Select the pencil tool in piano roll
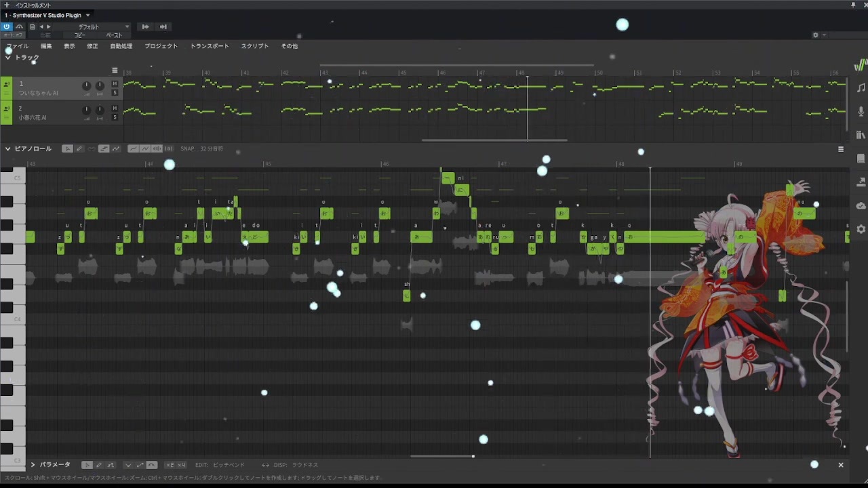The width and height of the screenshot is (868, 488). coord(79,148)
